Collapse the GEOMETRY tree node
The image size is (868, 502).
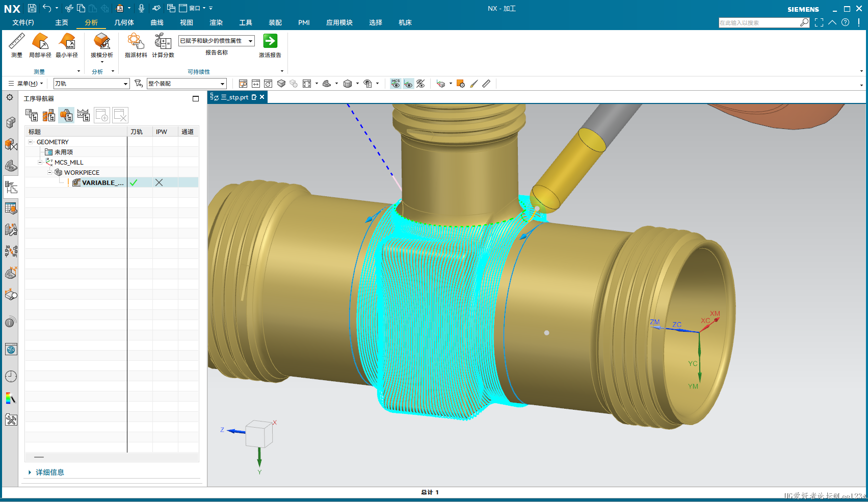31,142
